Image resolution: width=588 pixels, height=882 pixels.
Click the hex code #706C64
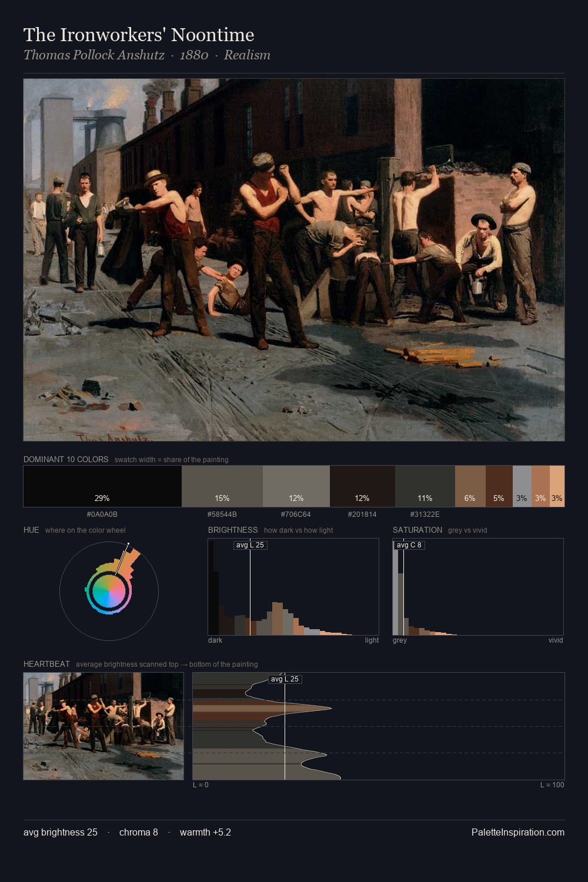click(296, 514)
